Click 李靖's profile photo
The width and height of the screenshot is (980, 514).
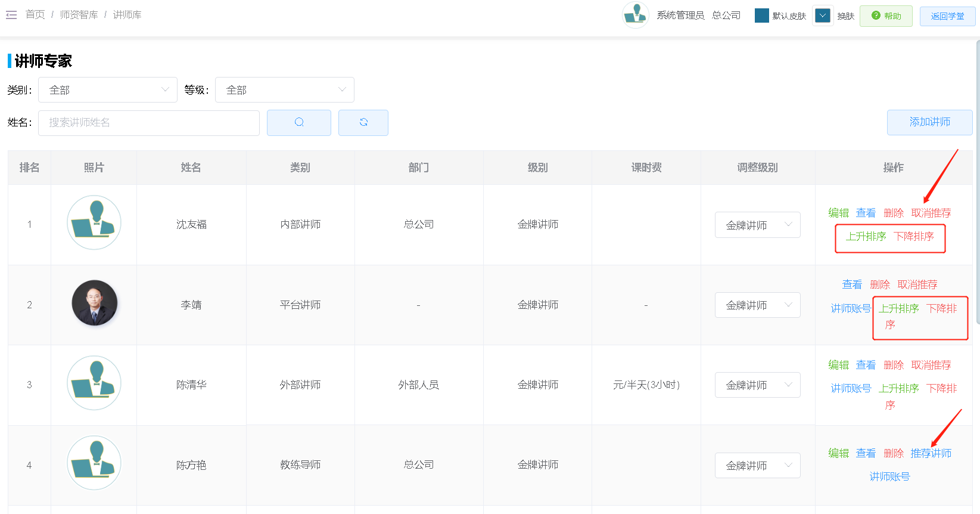tap(94, 304)
